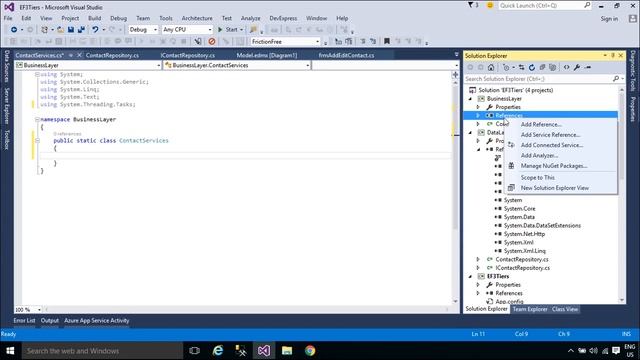The image size is (640, 360).
Task: Click the red Cancel Build icon
Action: [211, 42]
